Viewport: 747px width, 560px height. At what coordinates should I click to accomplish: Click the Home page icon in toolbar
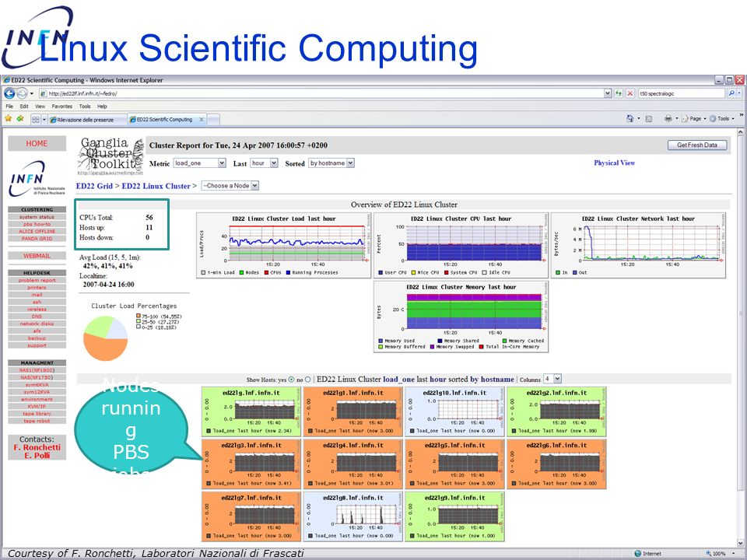point(630,118)
